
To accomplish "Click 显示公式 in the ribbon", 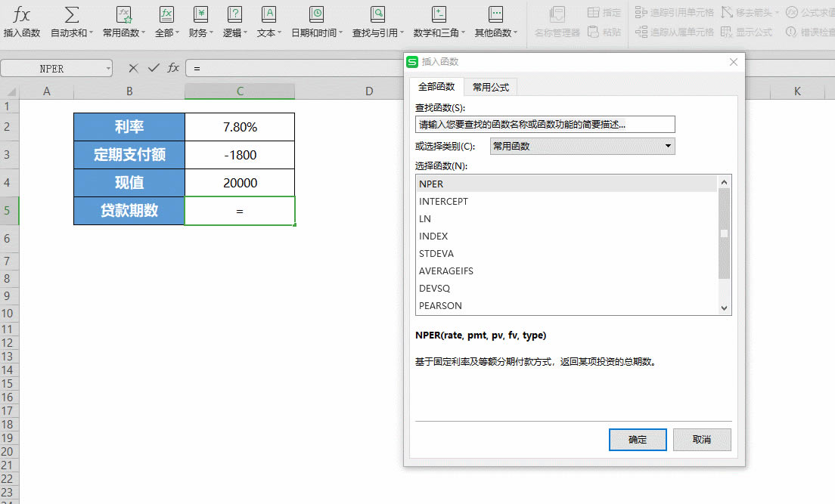I will [x=746, y=32].
